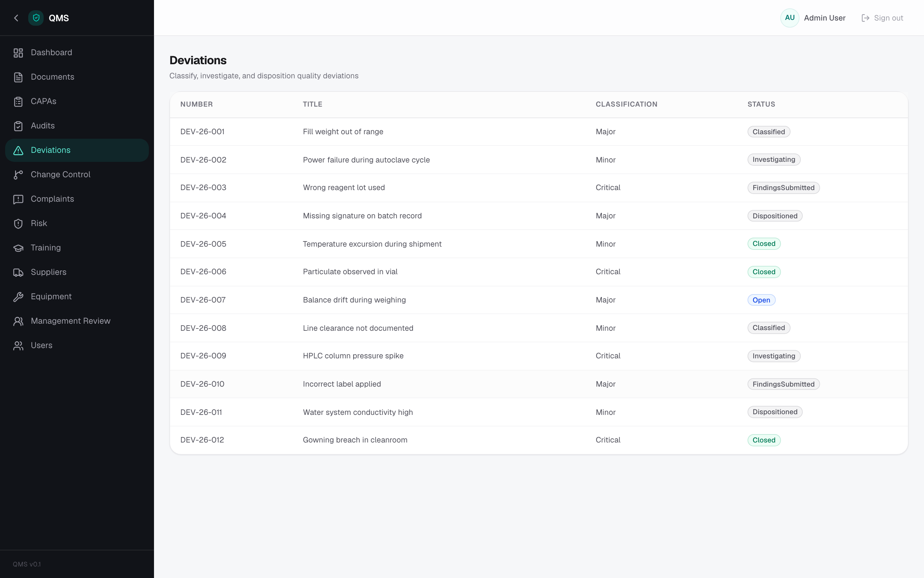
Task: Click the Sign out link
Action: (882, 18)
